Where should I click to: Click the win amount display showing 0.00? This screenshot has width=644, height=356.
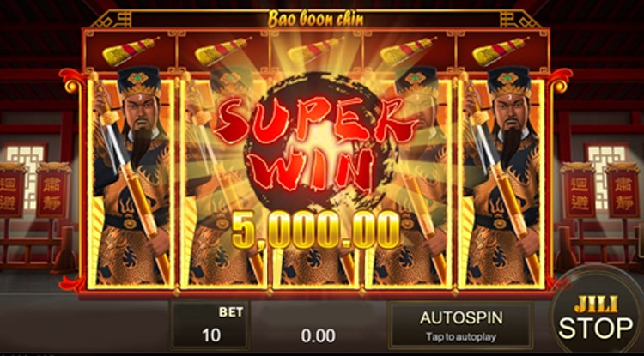coord(319,335)
